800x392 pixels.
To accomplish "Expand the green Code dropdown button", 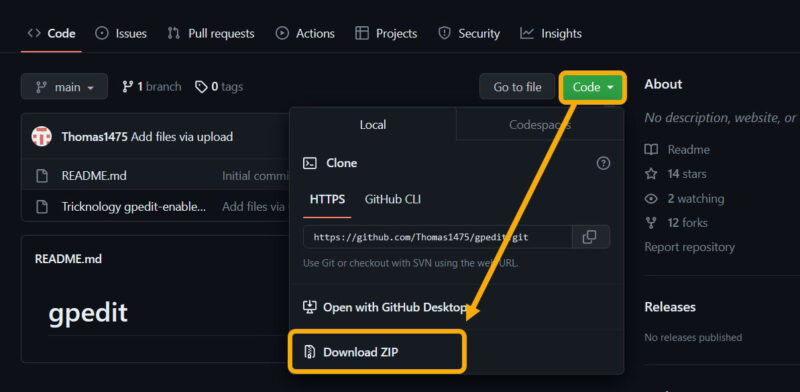I will coord(592,87).
